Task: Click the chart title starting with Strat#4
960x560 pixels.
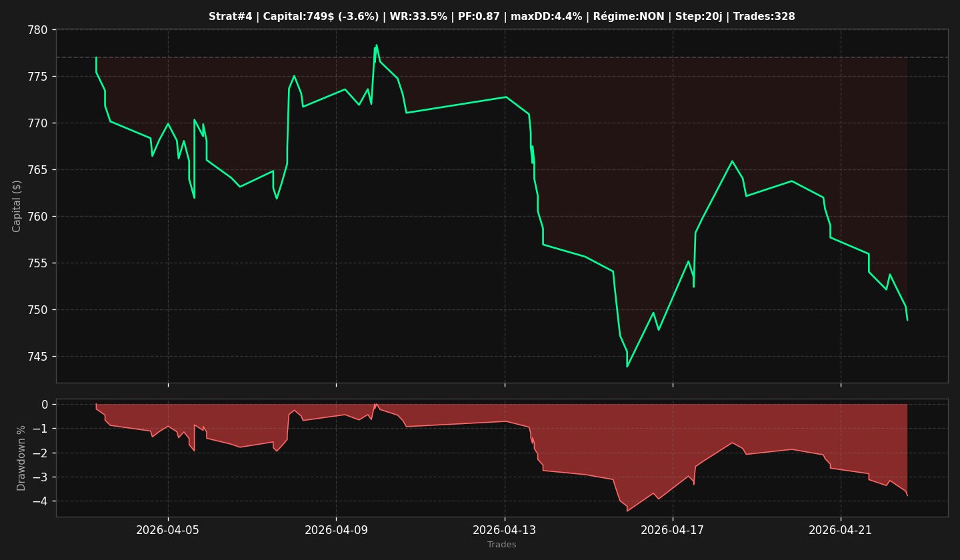Action: pos(501,17)
